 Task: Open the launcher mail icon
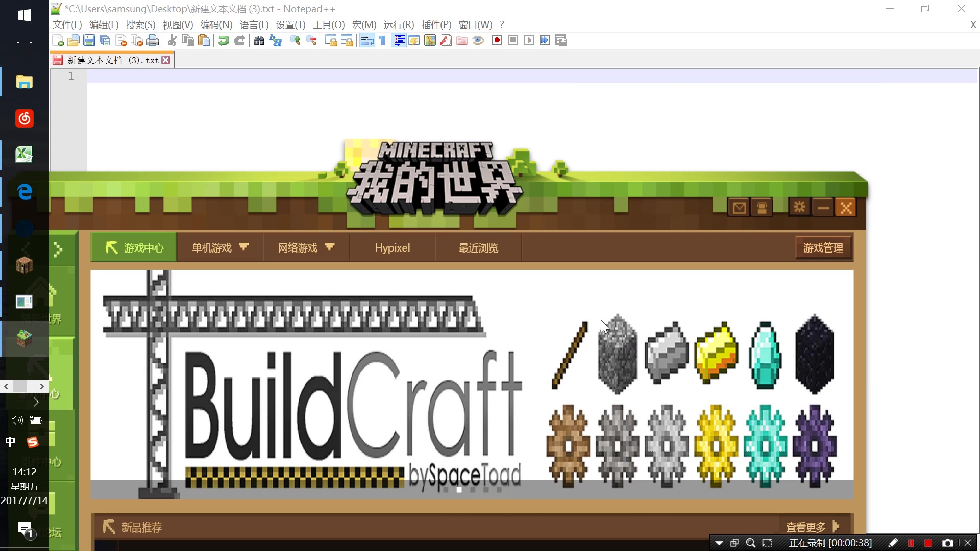coord(740,208)
